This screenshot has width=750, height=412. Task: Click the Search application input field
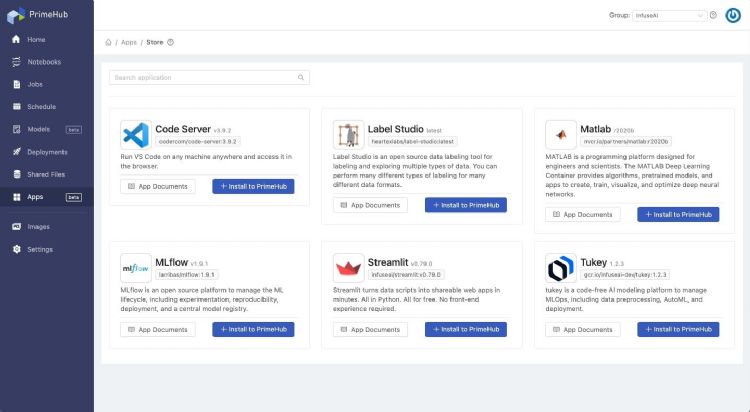pyautogui.click(x=205, y=77)
